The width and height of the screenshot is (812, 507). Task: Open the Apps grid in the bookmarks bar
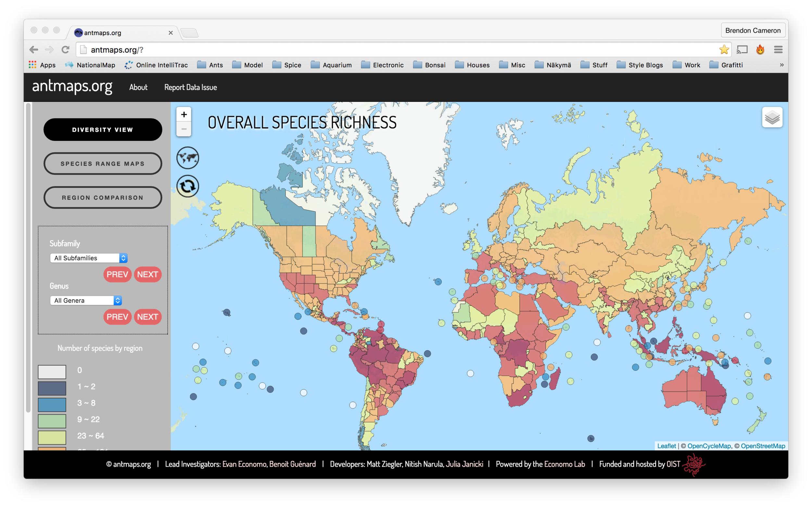pos(32,64)
